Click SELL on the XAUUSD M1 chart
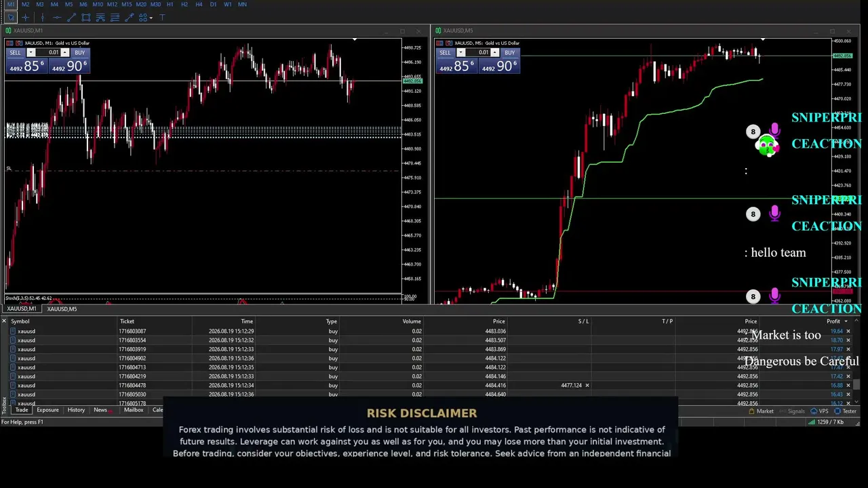The width and height of the screenshot is (868, 488). click(15, 53)
